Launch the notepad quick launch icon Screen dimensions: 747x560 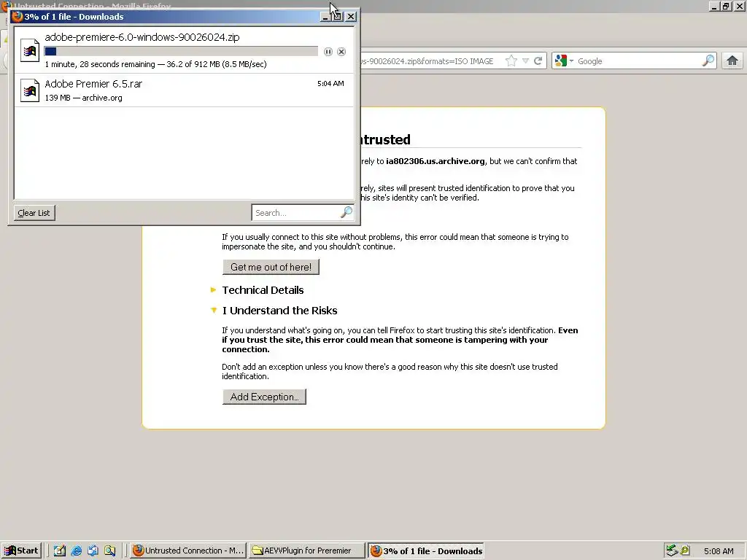click(x=60, y=551)
